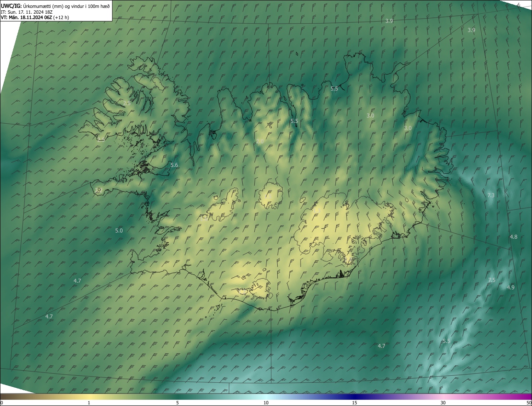Click the 1 tick label on the color scale
The width and height of the screenshot is (532, 406).
pyautogui.click(x=89, y=403)
